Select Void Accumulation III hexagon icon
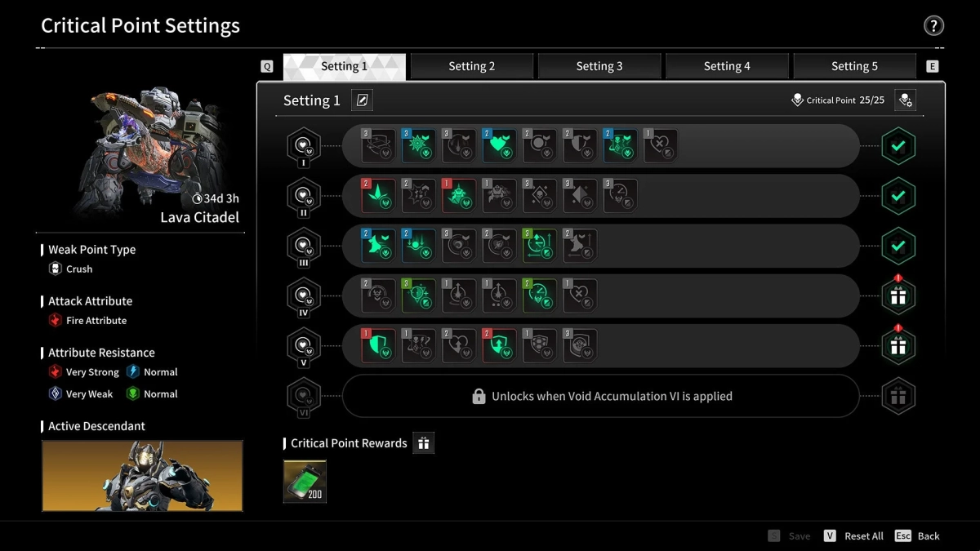The width and height of the screenshot is (980, 551). coord(304,247)
